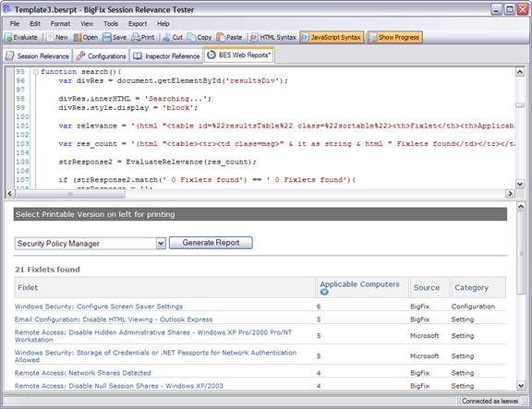Open the Tools menu
Image resolution: width=532 pixels, height=409 pixels.
tap(111, 24)
